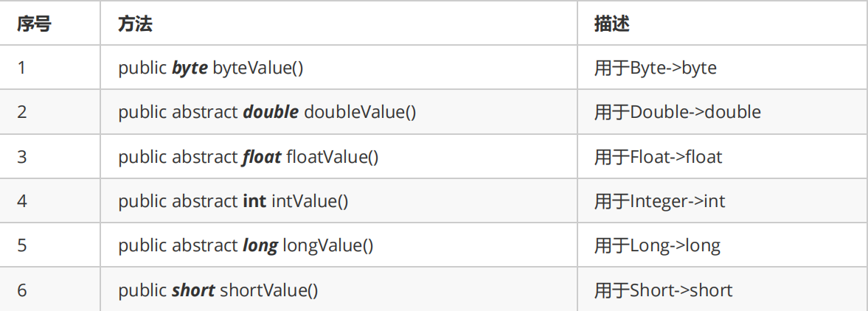Image resolution: width=868 pixels, height=311 pixels.
Task: Click the bold word int
Action: pyautogui.click(x=254, y=201)
